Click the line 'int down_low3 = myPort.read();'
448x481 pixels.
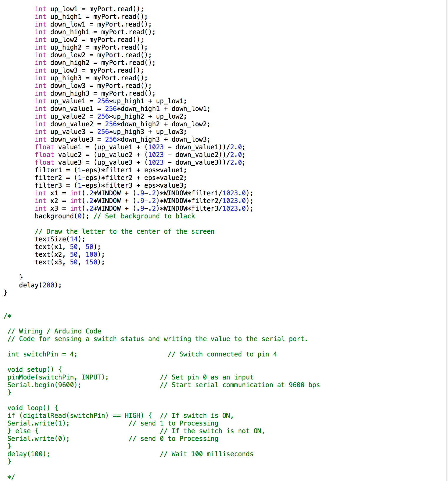coord(93,86)
